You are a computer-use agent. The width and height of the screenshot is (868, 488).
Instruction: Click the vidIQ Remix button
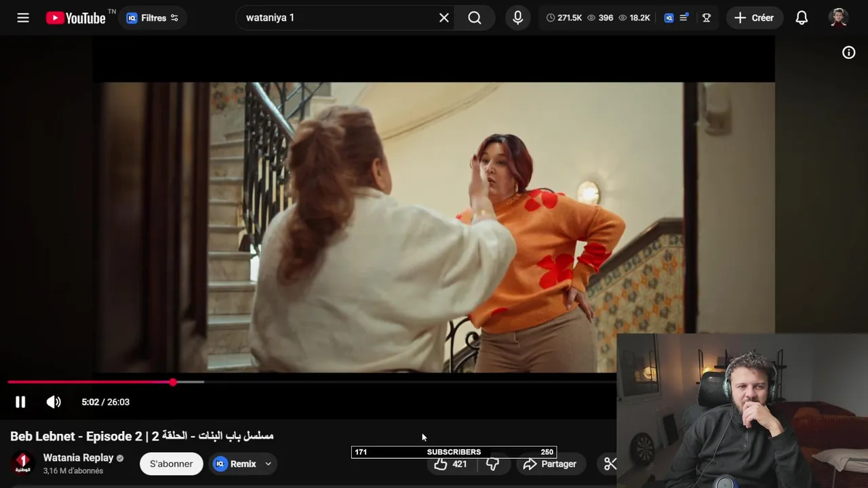pos(235,464)
